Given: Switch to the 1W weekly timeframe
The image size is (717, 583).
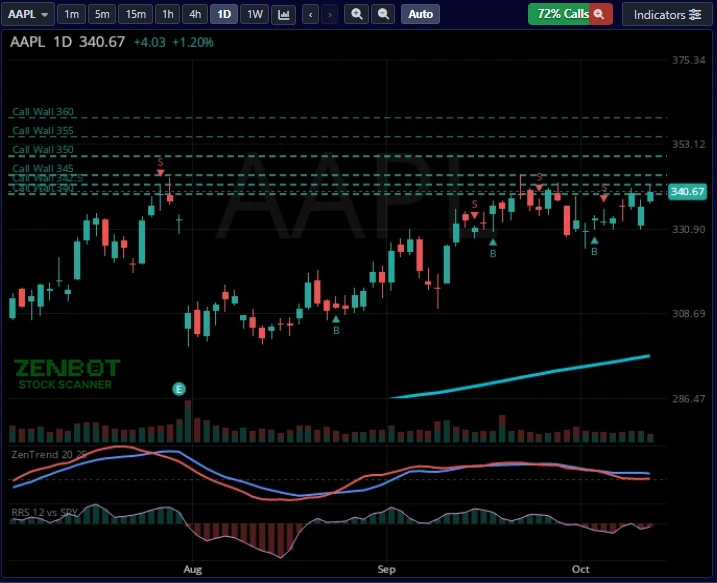Looking at the screenshot, I should [255, 14].
